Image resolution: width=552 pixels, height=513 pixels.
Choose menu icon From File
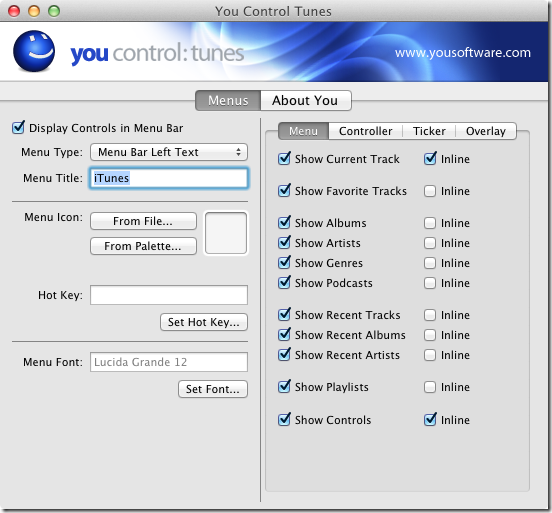pos(143,221)
